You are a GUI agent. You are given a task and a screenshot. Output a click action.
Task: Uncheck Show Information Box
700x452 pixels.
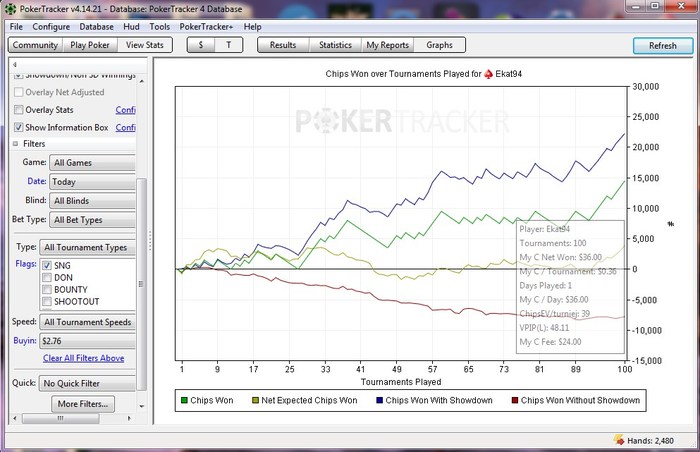[18, 127]
